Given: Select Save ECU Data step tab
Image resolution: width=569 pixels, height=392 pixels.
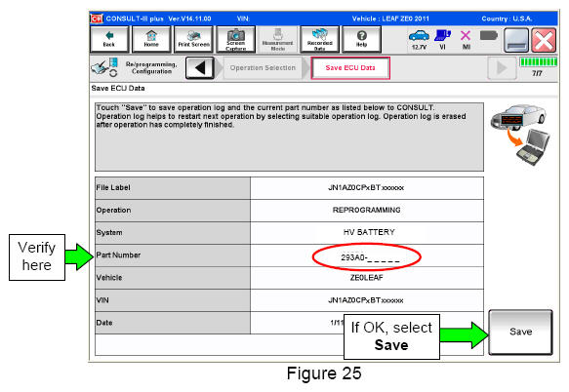Looking at the screenshot, I should [x=350, y=68].
